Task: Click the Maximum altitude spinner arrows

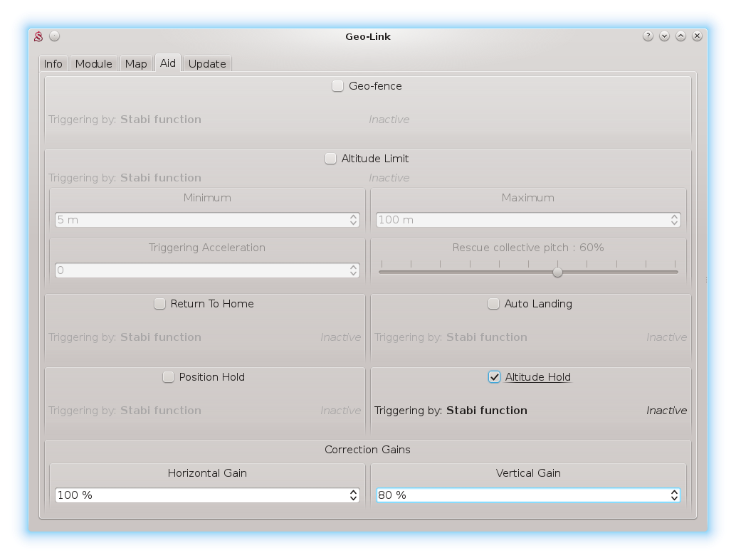Action: (x=674, y=220)
